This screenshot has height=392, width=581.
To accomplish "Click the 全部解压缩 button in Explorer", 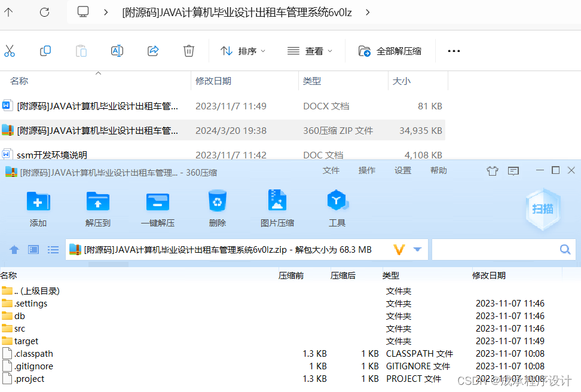I will (x=390, y=51).
